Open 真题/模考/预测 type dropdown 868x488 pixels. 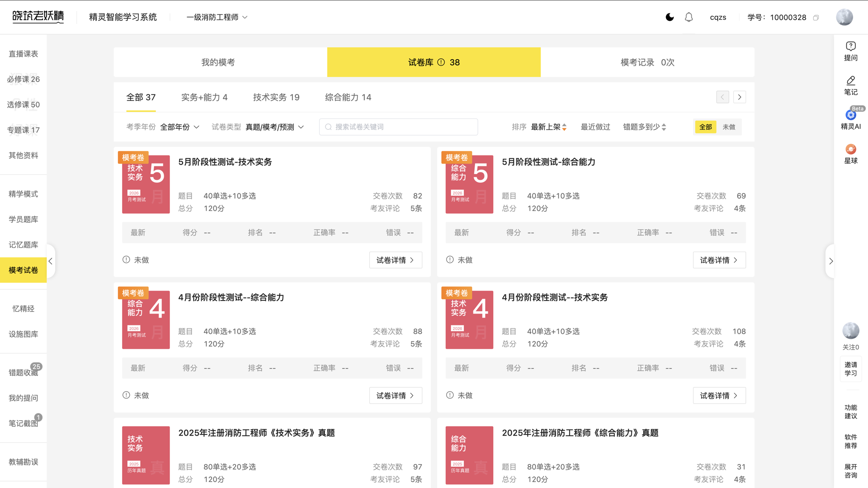coord(274,127)
